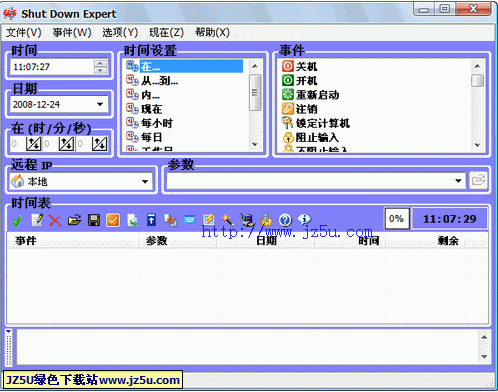The height and width of the screenshot is (392, 498).
Task: Click the minutes input field
Action: pos(51,144)
